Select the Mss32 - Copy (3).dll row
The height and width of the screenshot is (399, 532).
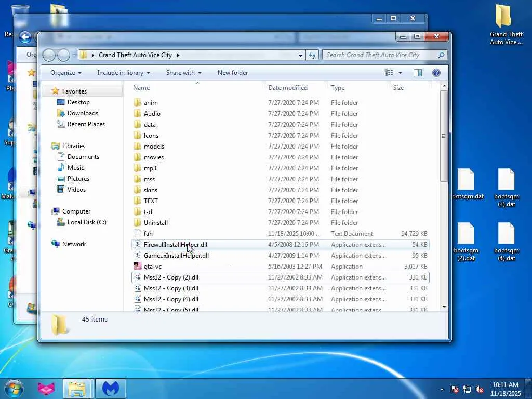coord(280,288)
